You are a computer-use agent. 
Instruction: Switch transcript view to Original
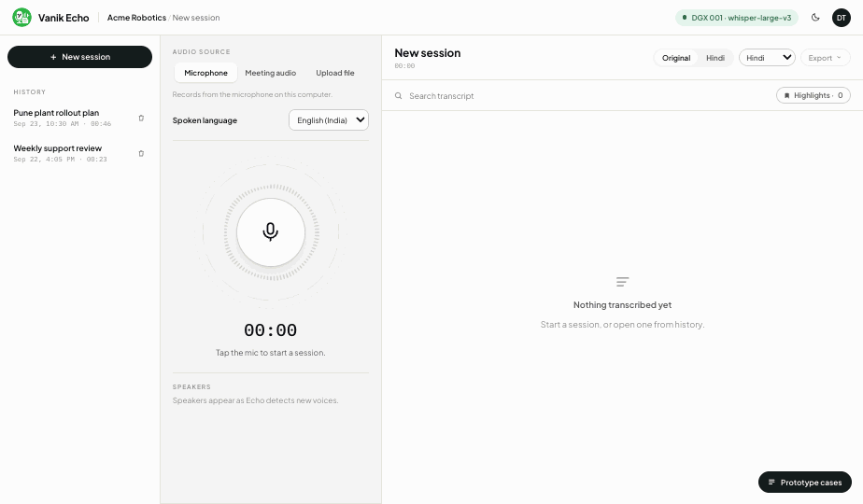676,58
